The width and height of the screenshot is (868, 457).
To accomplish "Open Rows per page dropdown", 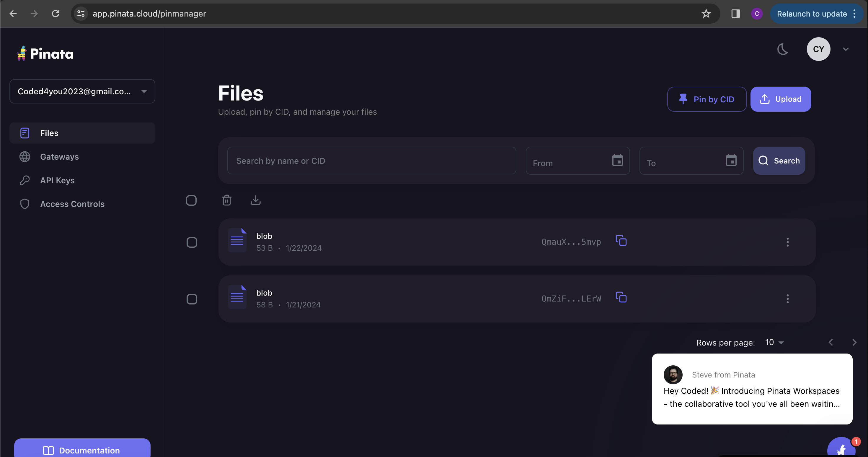I will [774, 342].
